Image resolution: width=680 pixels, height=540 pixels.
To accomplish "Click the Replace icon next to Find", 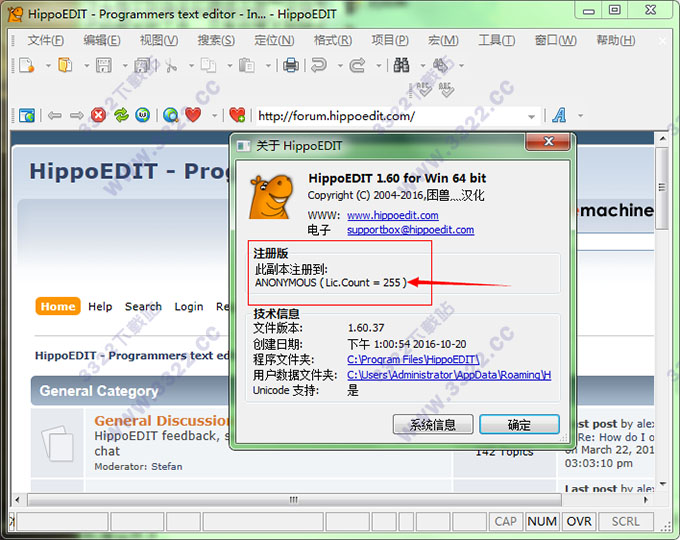I will (440, 65).
